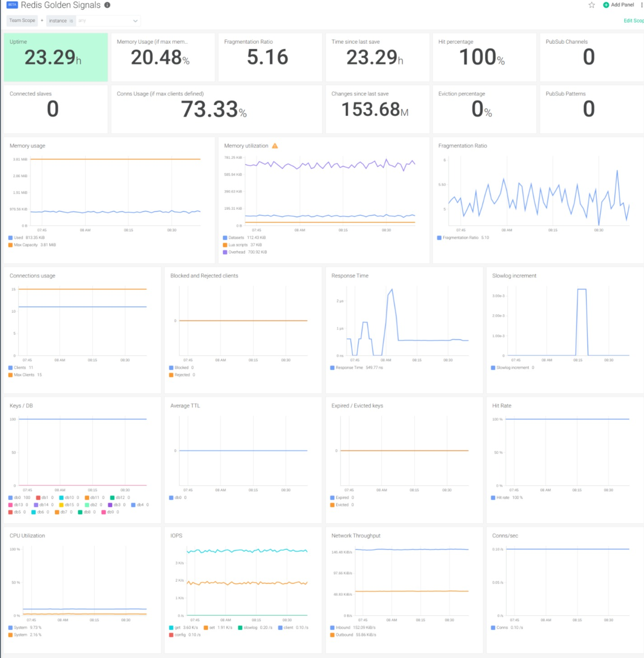Click the Time since last save panel title
The image size is (644, 658).
(x=355, y=42)
